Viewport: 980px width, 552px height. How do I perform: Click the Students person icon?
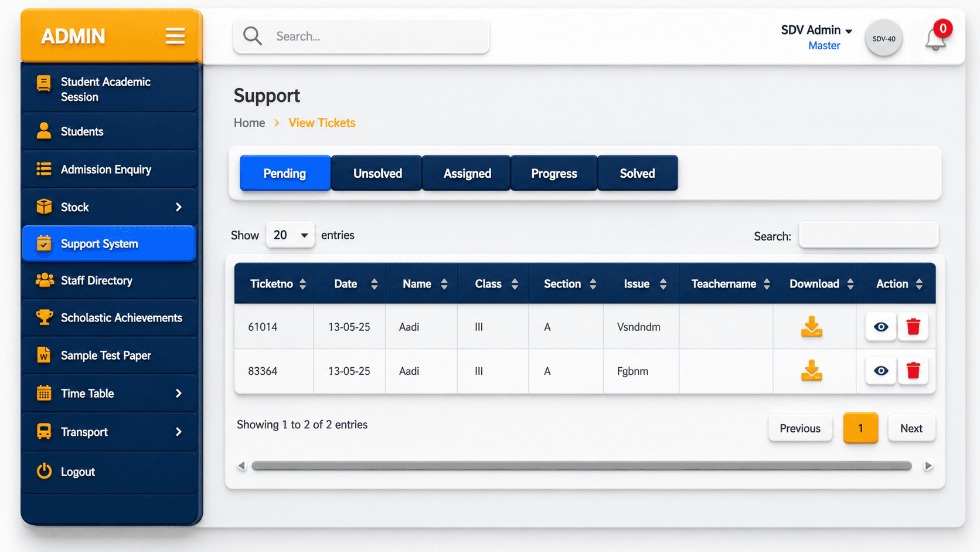tap(44, 130)
